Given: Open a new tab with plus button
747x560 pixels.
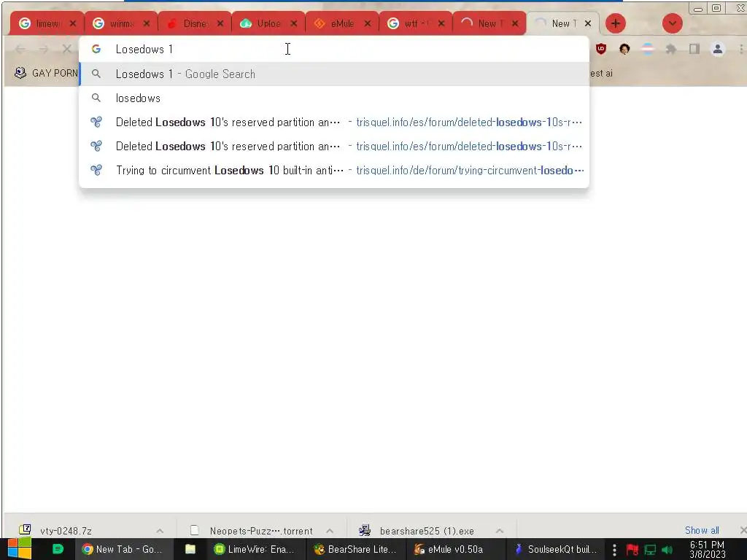Looking at the screenshot, I should pyautogui.click(x=616, y=23).
